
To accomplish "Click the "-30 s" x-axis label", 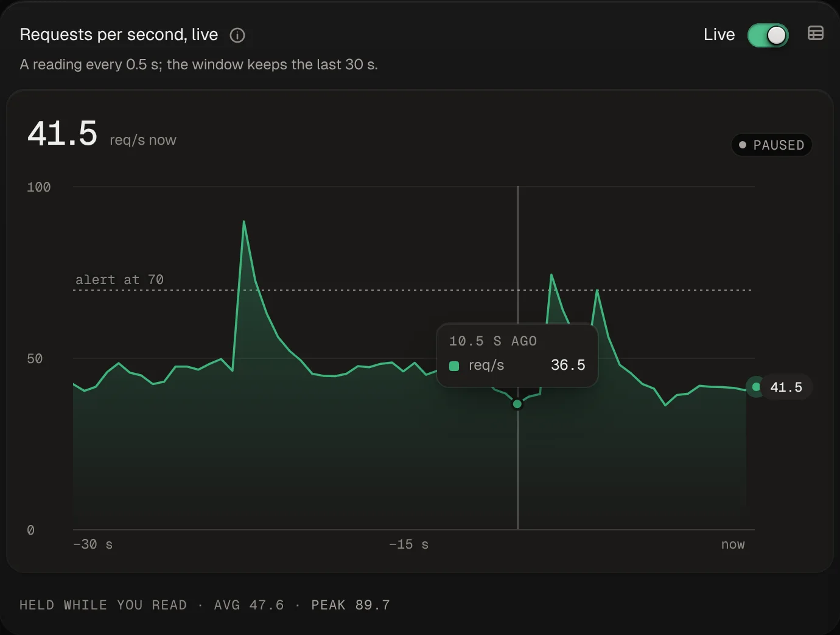I will [93, 544].
